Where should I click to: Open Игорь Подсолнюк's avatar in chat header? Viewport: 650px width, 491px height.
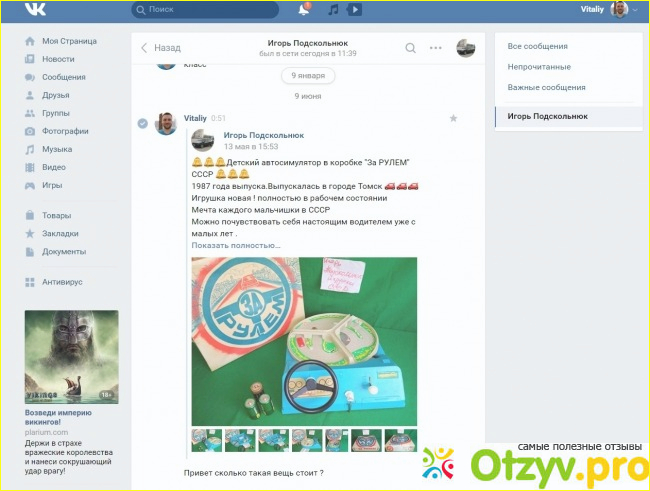pyautogui.click(x=465, y=48)
